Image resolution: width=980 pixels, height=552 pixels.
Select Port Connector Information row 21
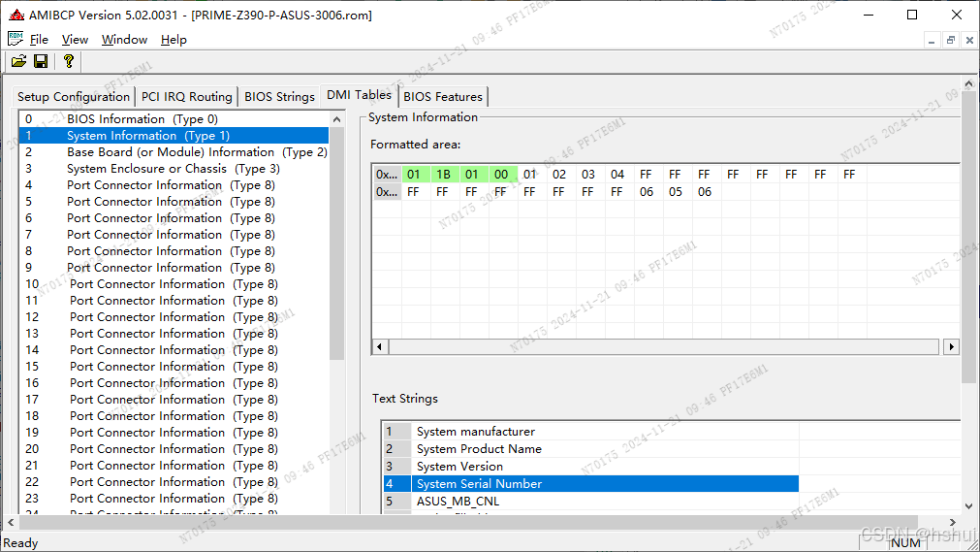coord(174,466)
